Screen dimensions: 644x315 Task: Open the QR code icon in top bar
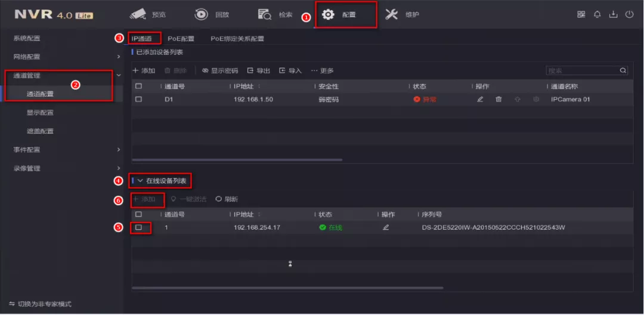click(581, 15)
